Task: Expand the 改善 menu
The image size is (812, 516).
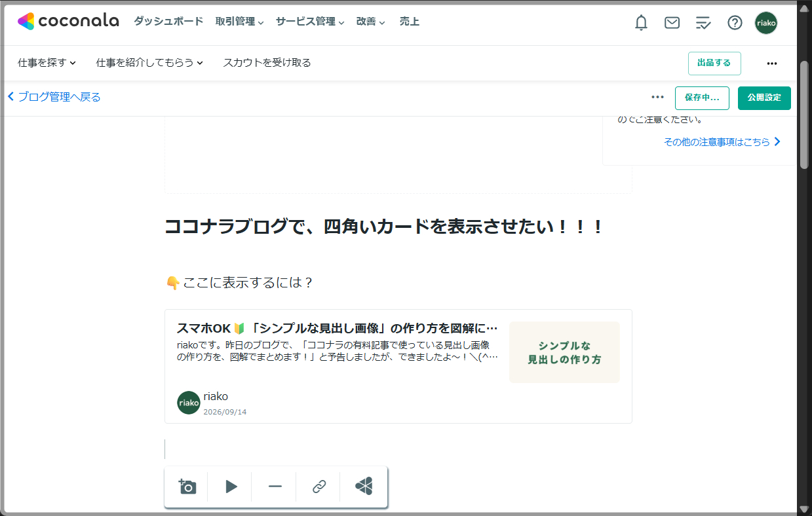Action: click(371, 22)
